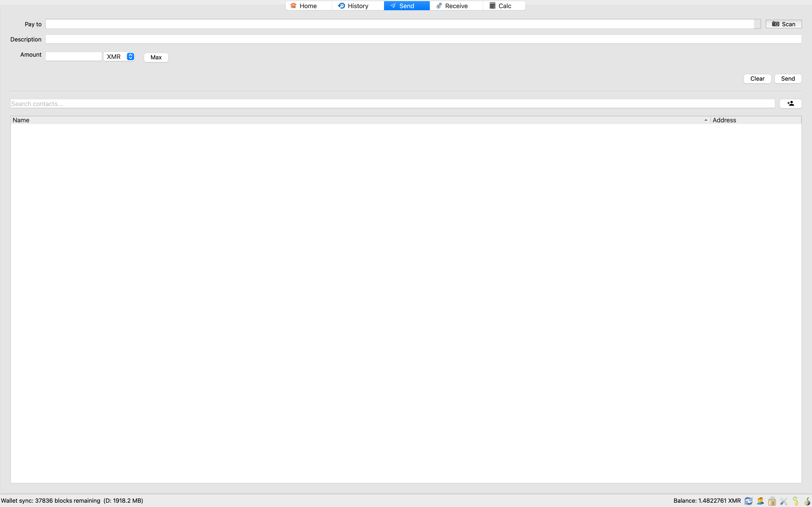Open settings via wrench and screwdriver icon
The image size is (812, 507).
tap(783, 501)
